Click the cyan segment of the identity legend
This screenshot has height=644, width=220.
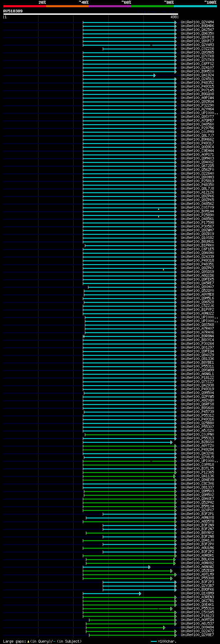[195, 6]
